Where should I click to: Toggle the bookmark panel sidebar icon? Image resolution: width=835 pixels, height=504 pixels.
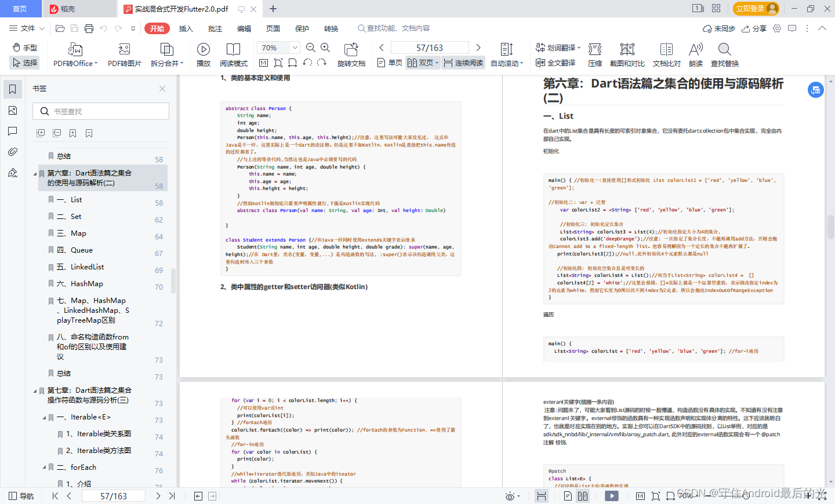tap(13, 89)
